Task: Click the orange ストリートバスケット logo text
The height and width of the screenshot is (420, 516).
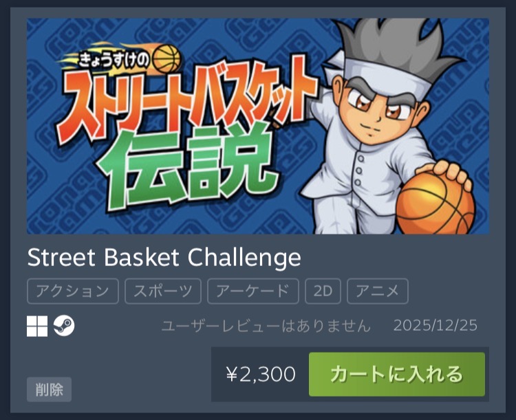Action: (187, 100)
